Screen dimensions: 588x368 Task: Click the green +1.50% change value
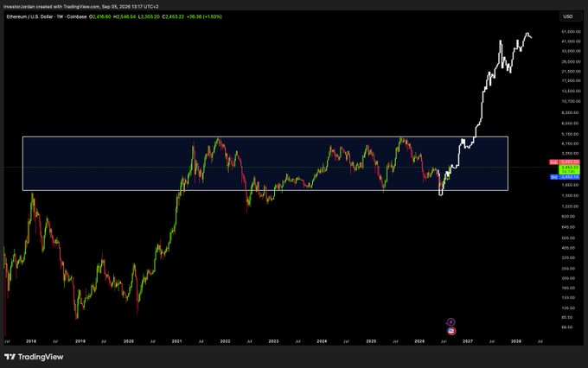point(214,17)
